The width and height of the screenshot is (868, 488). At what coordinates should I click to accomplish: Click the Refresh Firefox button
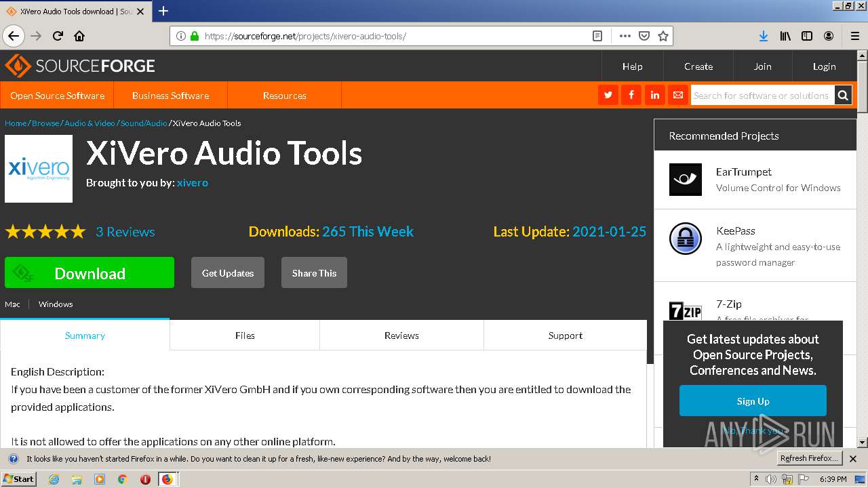tap(809, 459)
